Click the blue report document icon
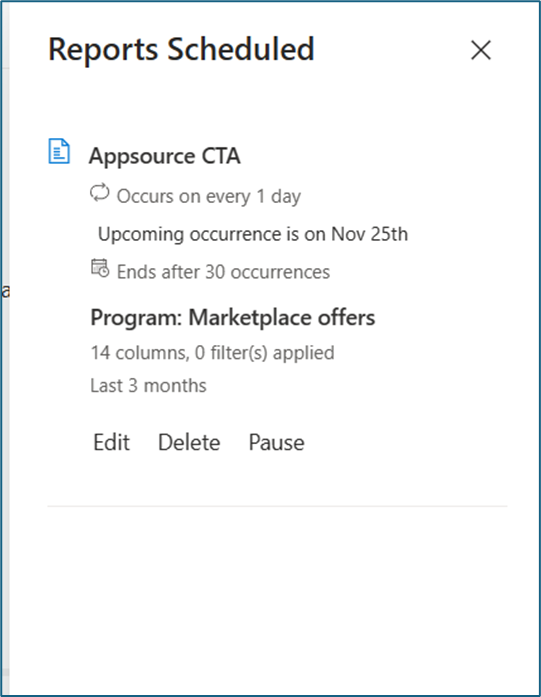 tap(59, 151)
